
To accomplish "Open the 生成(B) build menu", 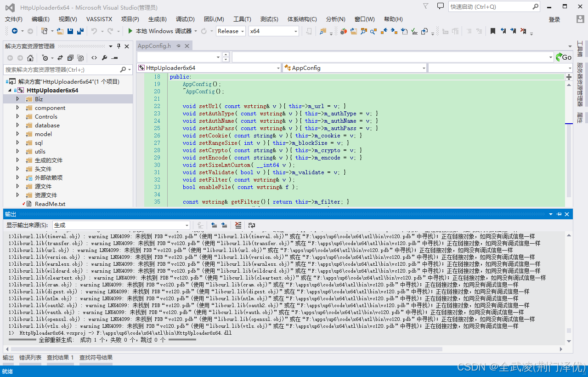I will 157,19.
